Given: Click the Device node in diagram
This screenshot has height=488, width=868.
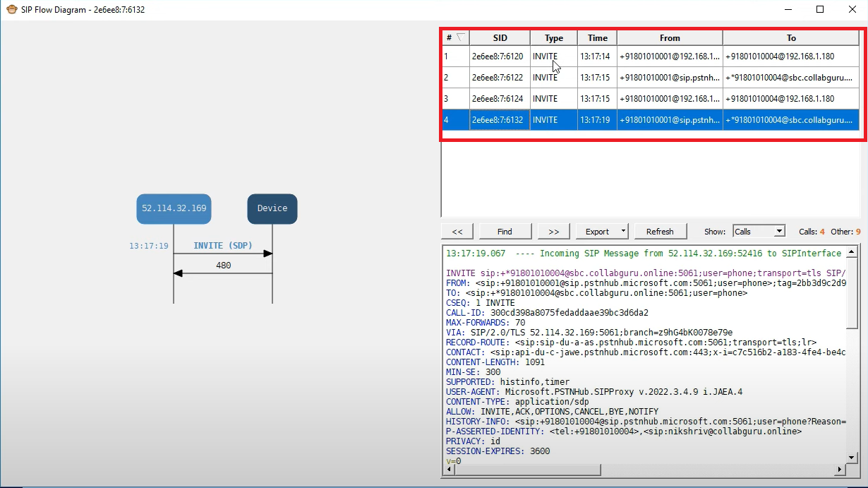Looking at the screenshot, I should (x=272, y=208).
